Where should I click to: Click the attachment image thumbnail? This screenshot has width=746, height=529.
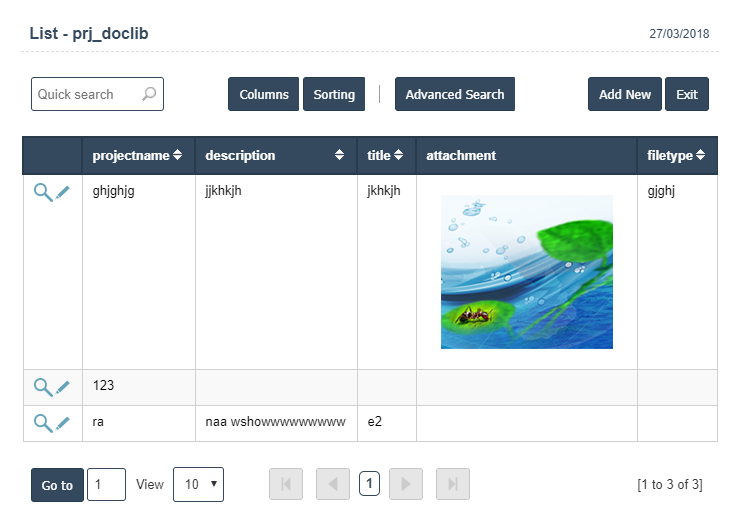527,272
